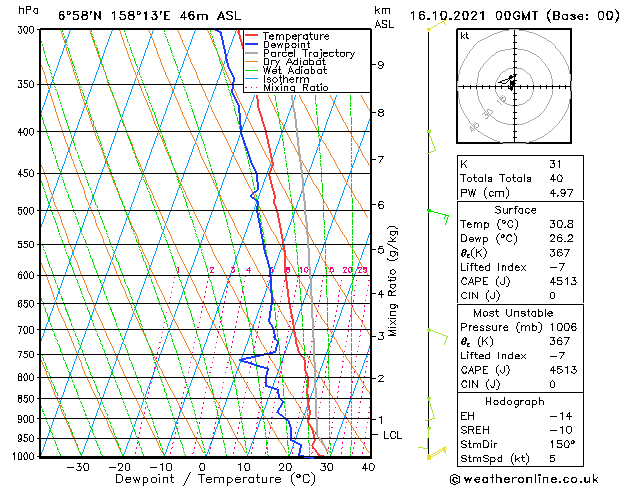Viewport: 629px width, 486px height.
Task: Click the weatheronline.co.uk copyright link
Action: pyautogui.click(x=524, y=479)
